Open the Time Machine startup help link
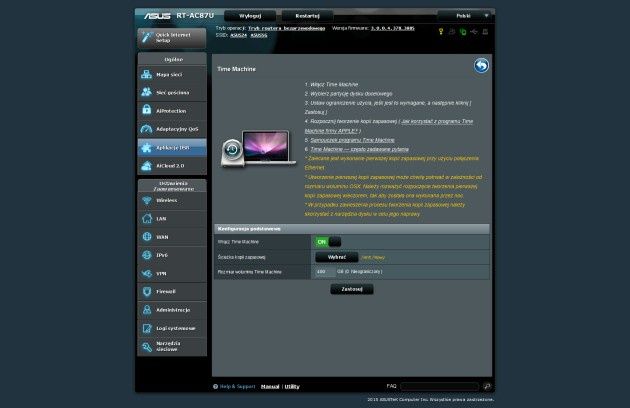Viewport: 630px width, 408px height. [352, 140]
